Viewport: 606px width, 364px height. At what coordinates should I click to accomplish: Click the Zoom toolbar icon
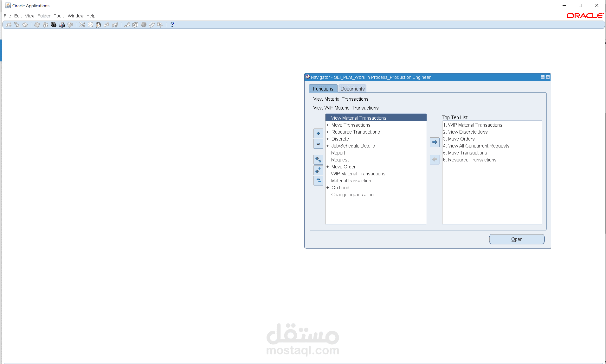coord(135,25)
